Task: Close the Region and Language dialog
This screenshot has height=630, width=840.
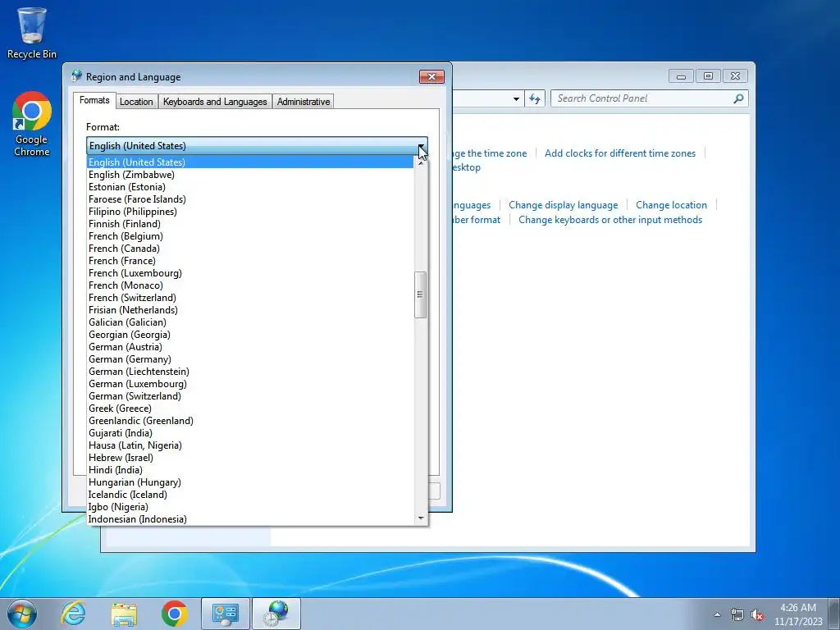Action: (431, 76)
